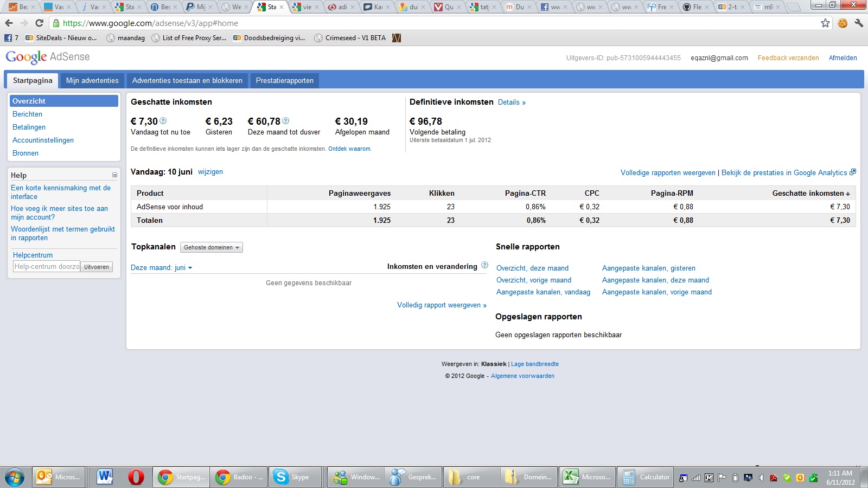Open Hoe voeg ik meer sites toe link
Viewport: 868px width, 488px height.
tap(59, 213)
